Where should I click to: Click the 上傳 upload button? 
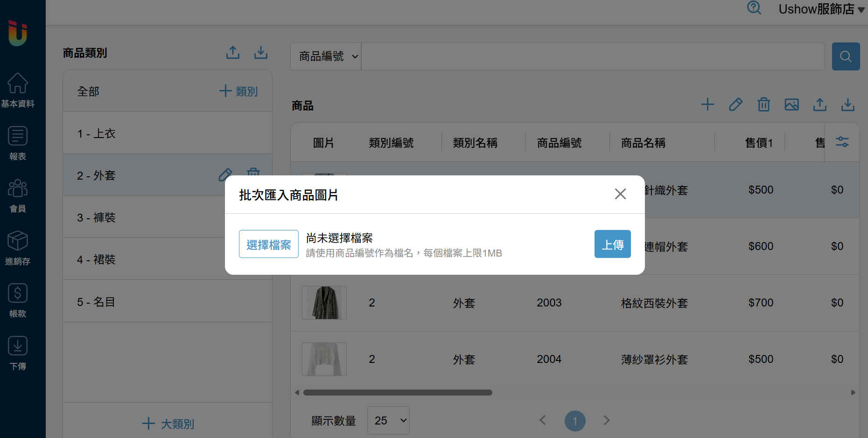613,244
